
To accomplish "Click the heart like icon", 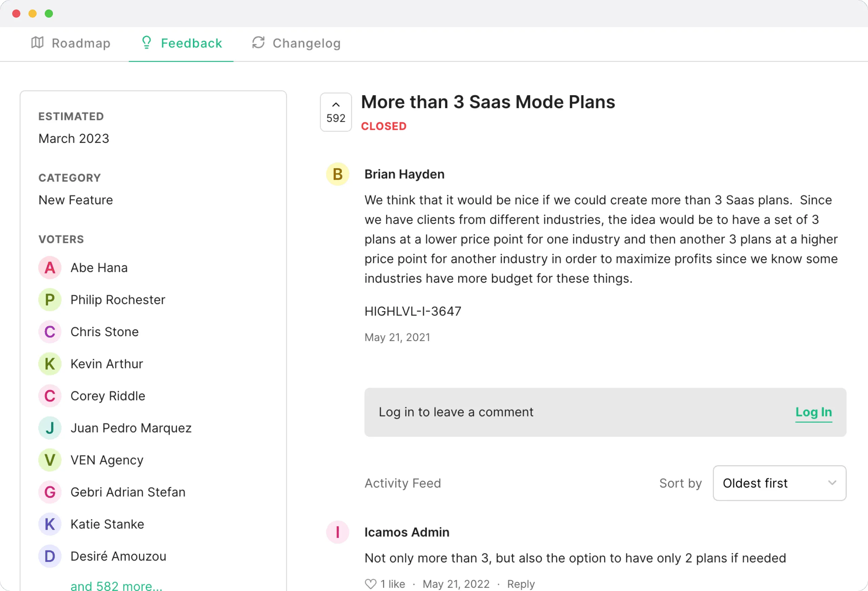I will click(x=370, y=584).
